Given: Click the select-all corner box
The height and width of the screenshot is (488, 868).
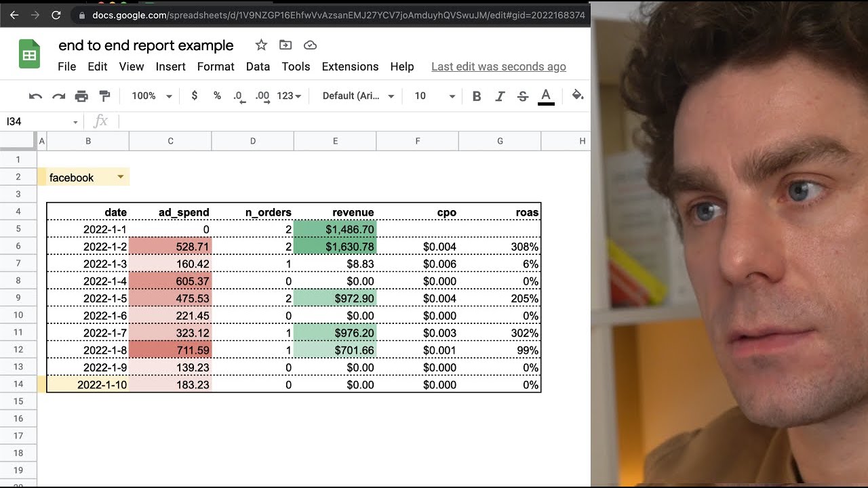Looking at the screenshot, I should [18, 141].
